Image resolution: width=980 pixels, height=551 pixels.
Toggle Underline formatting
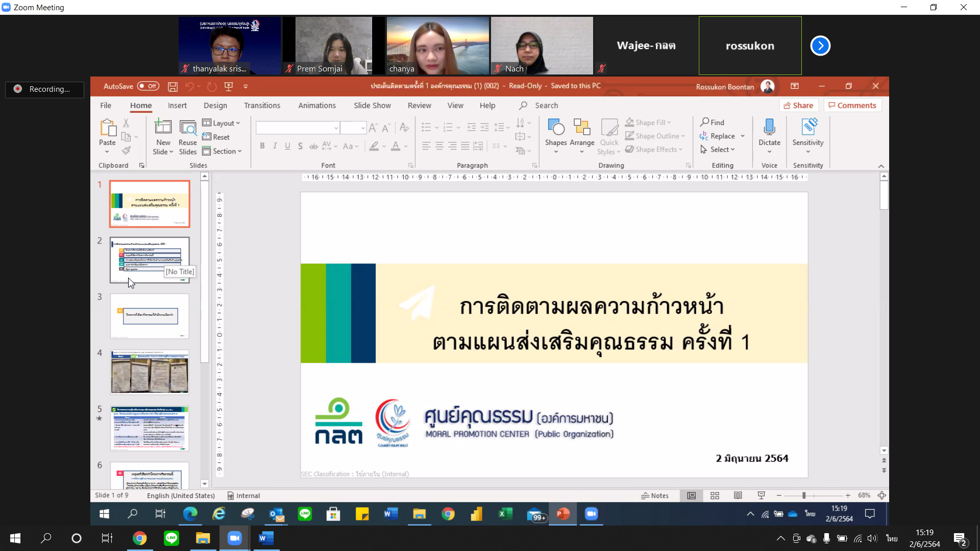point(288,146)
